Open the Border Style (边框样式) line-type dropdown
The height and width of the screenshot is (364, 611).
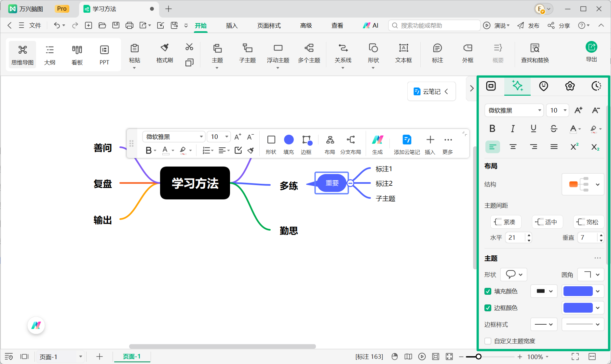click(544, 324)
